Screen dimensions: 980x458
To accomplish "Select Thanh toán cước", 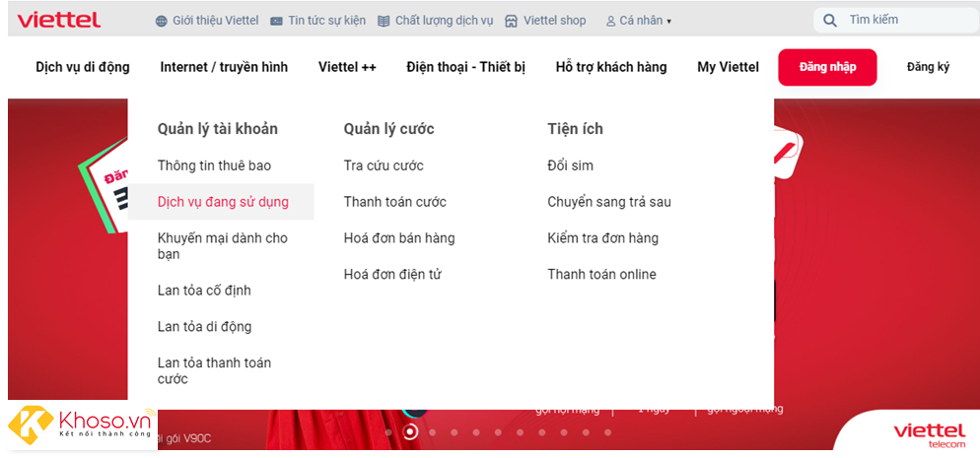I will (395, 202).
